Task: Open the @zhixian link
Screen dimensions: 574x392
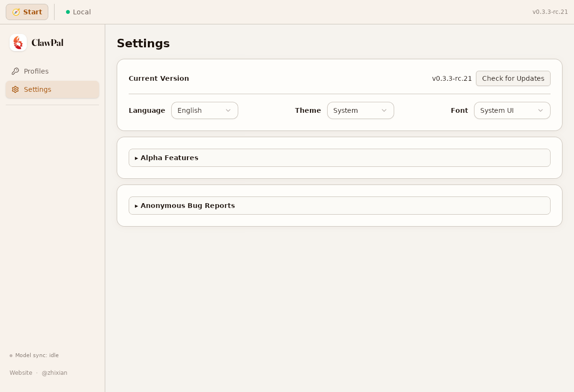Action: [x=55, y=373]
